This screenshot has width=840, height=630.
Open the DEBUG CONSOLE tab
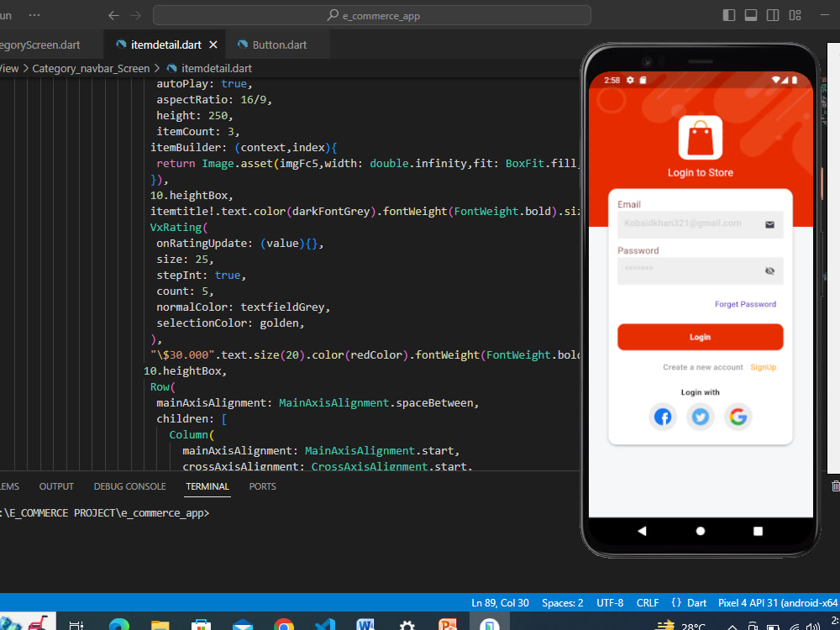(129, 486)
